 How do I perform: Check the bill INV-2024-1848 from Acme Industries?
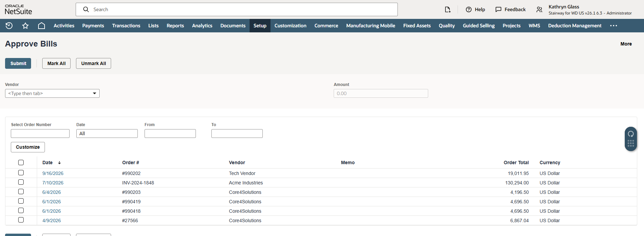[21, 182]
